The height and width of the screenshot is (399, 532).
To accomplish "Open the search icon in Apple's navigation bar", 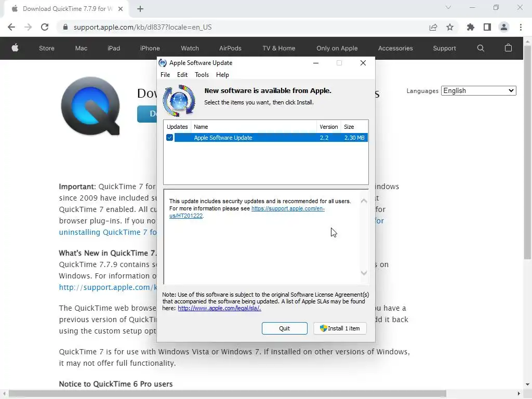I will (x=481, y=48).
